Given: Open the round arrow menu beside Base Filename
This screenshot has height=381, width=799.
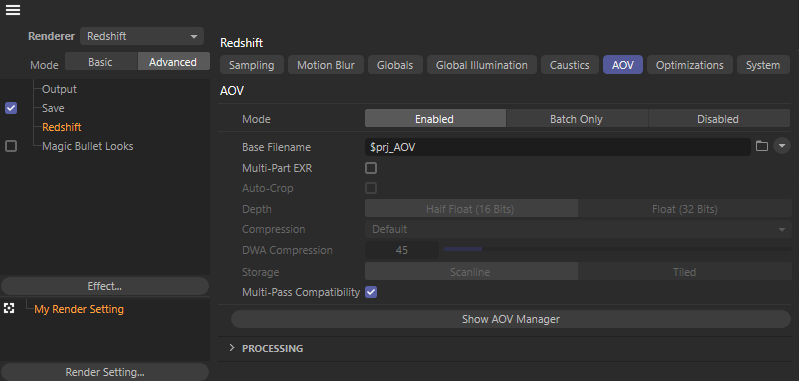Looking at the screenshot, I should (782, 147).
